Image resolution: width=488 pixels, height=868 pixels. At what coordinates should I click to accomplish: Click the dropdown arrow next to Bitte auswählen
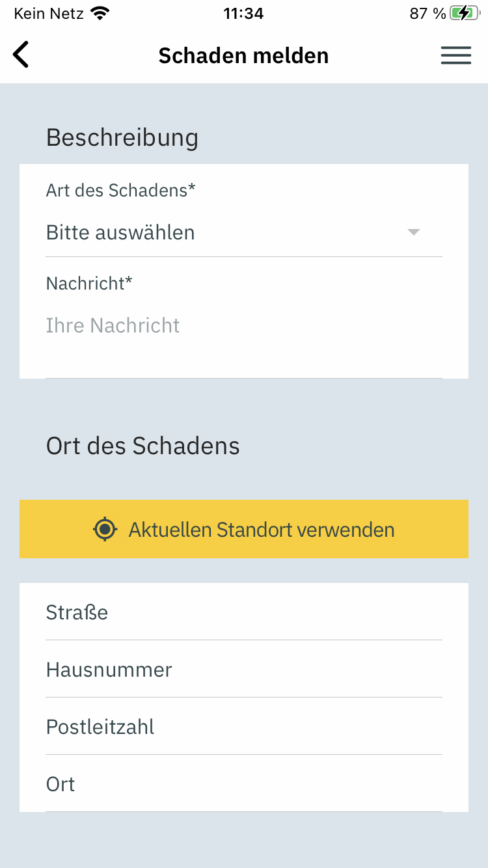(x=414, y=232)
